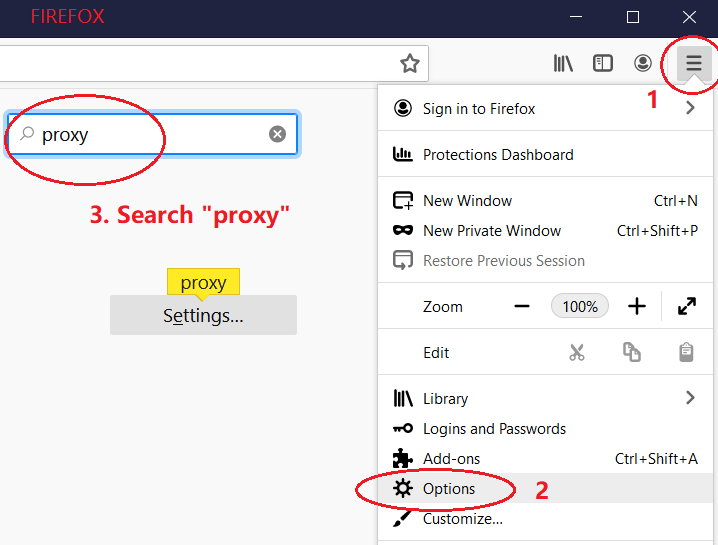Toggle the sidebar view icon
The height and width of the screenshot is (545, 718).
pos(603,63)
